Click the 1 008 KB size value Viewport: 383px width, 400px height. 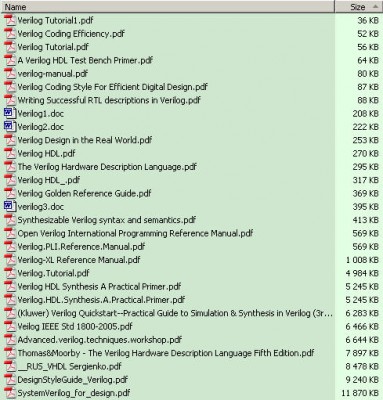[362, 260]
